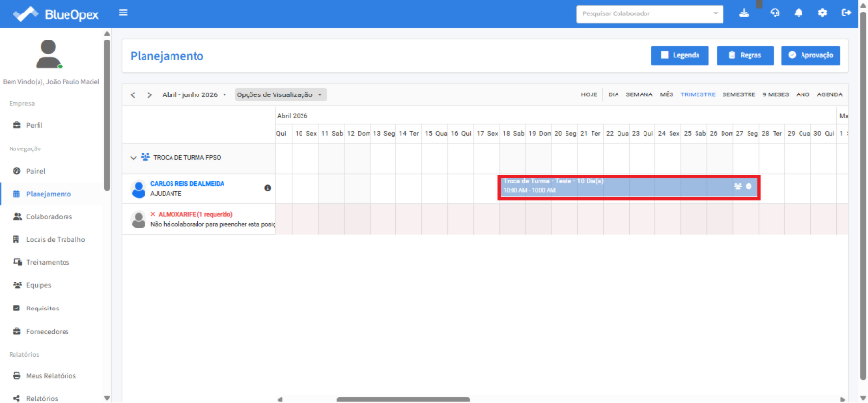Open Perfil in the sidebar

click(35, 125)
